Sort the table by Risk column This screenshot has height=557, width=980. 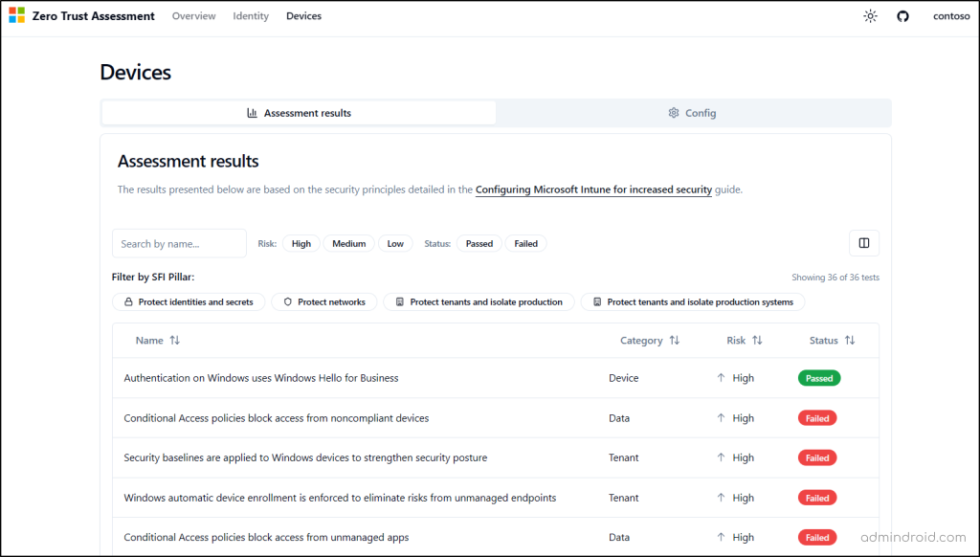click(x=745, y=341)
